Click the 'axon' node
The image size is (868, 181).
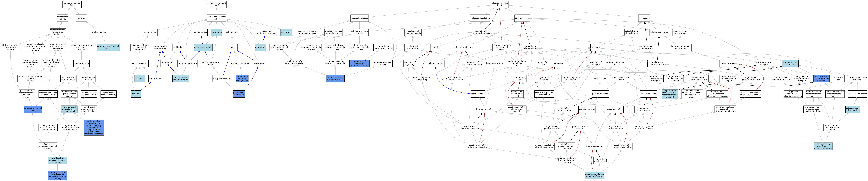click(140, 79)
